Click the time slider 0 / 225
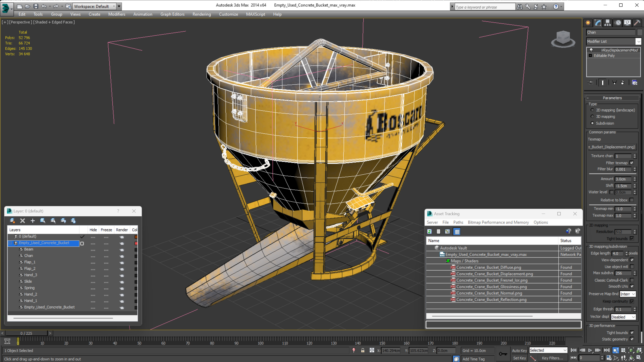The height and width of the screenshot is (362, 644). (26, 333)
